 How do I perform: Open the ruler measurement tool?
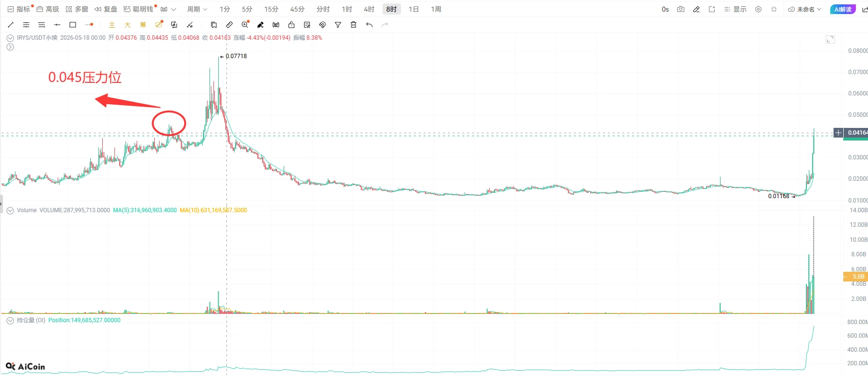(x=229, y=25)
